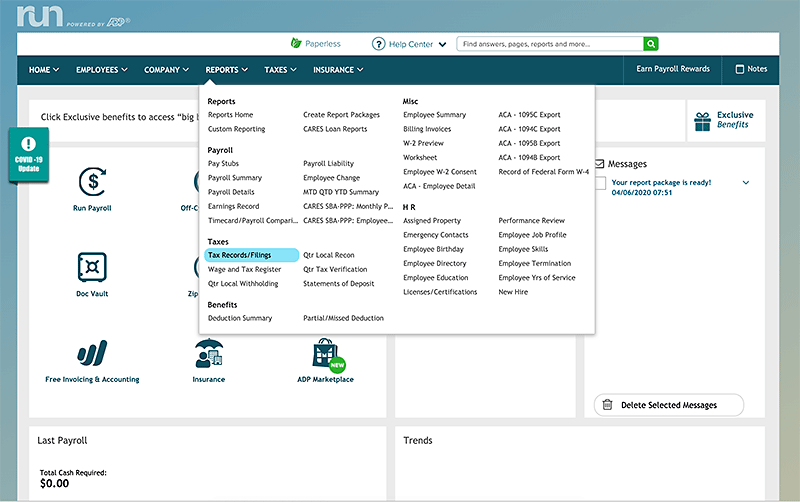Image resolution: width=800 pixels, height=502 pixels.
Task: Click the Delete Selected Messages button
Action: (x=669, y=405)
